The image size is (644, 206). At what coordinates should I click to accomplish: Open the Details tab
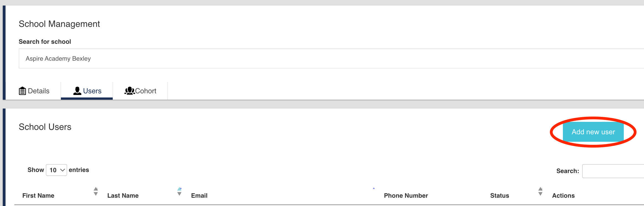tap(38, 91)
